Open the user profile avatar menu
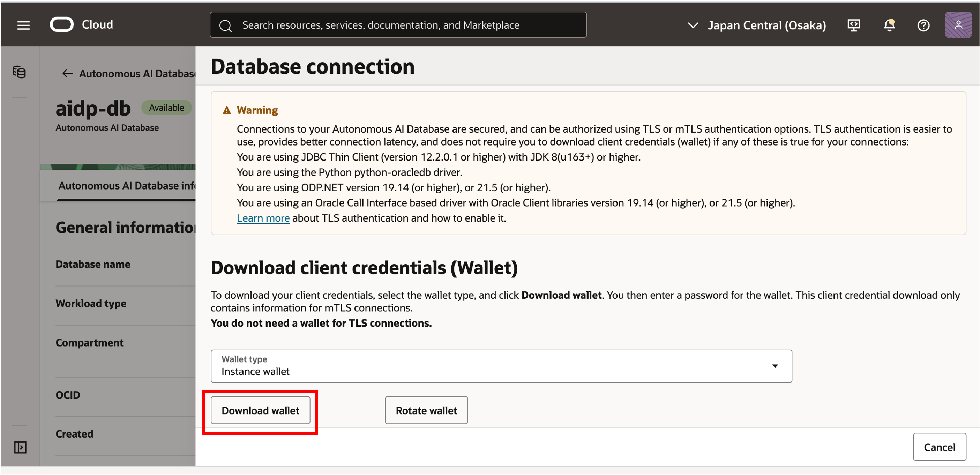The height and width of the screenshot is (475, 980). (x=958, y=25)
